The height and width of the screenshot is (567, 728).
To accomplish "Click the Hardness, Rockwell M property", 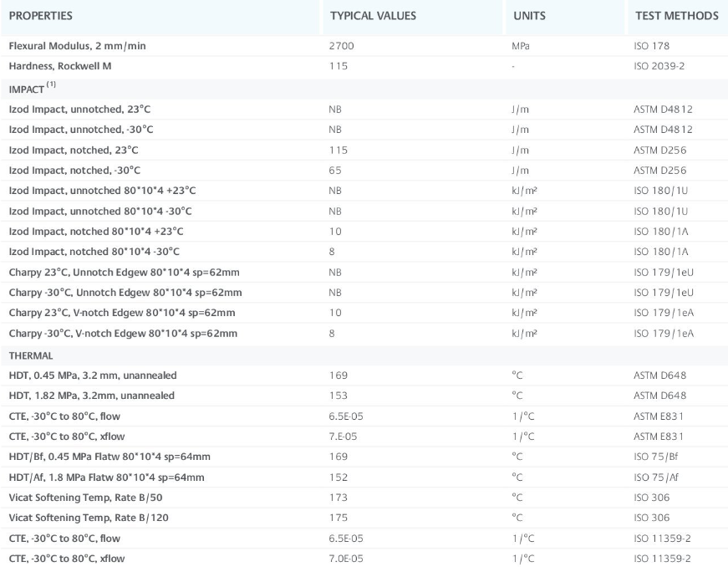I will point(60,65).
